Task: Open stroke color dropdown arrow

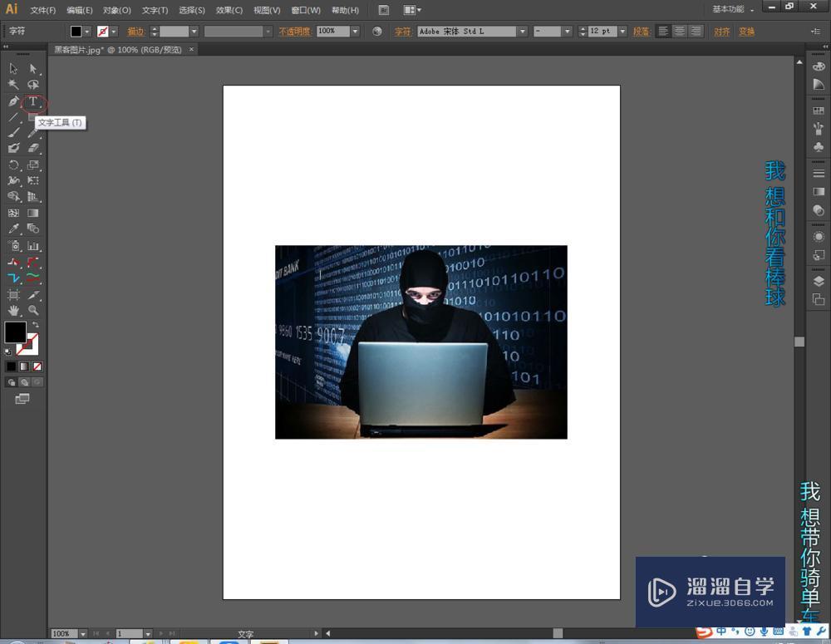Action: point(113,32)
